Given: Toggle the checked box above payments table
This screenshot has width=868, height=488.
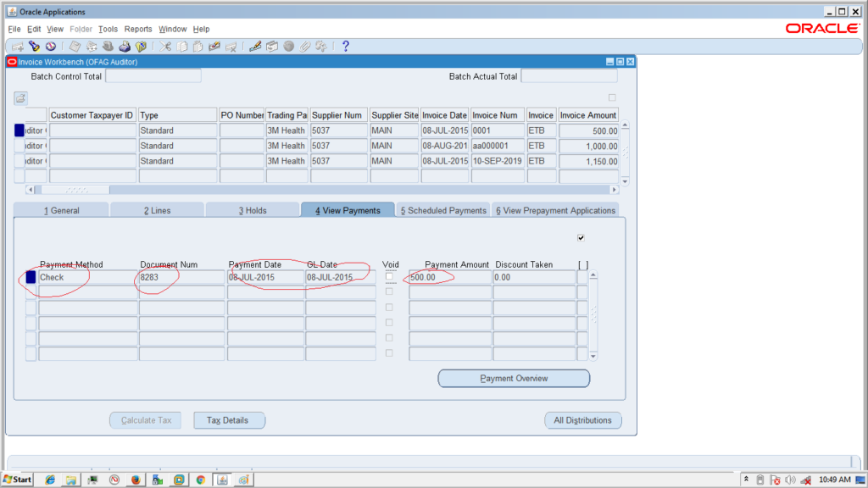Looking at the screenshot, I should [581, 238].
